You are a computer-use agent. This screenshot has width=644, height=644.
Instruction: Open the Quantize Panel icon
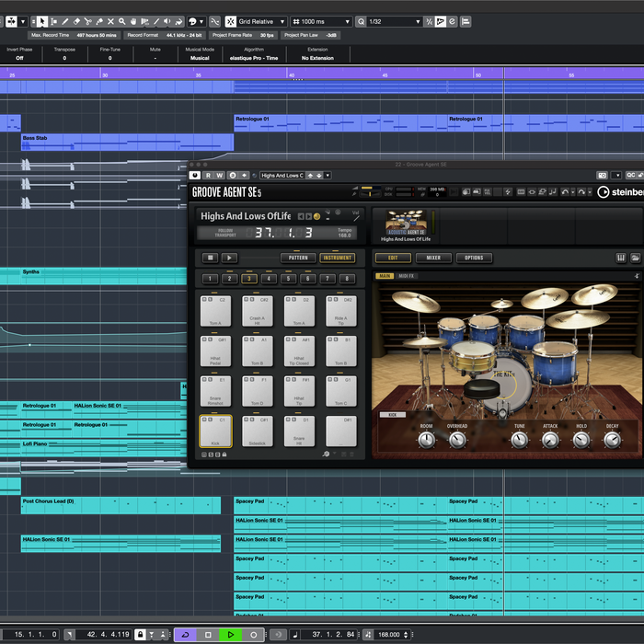[x=452, y=22]
